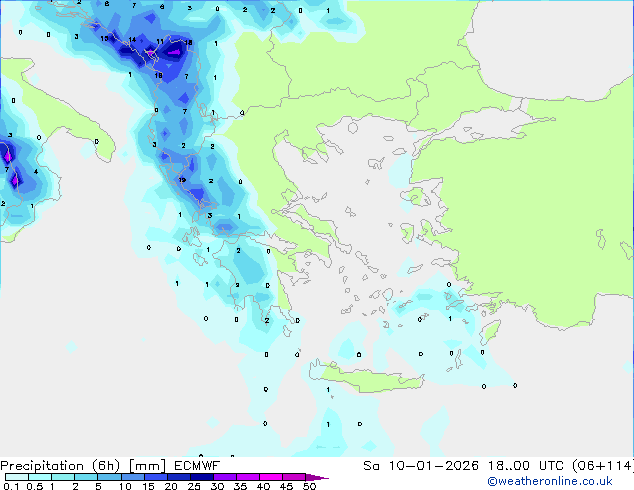Click the 5–10 mm legend swatch
This screenshot has width=634, height=490.
point(109,477)
